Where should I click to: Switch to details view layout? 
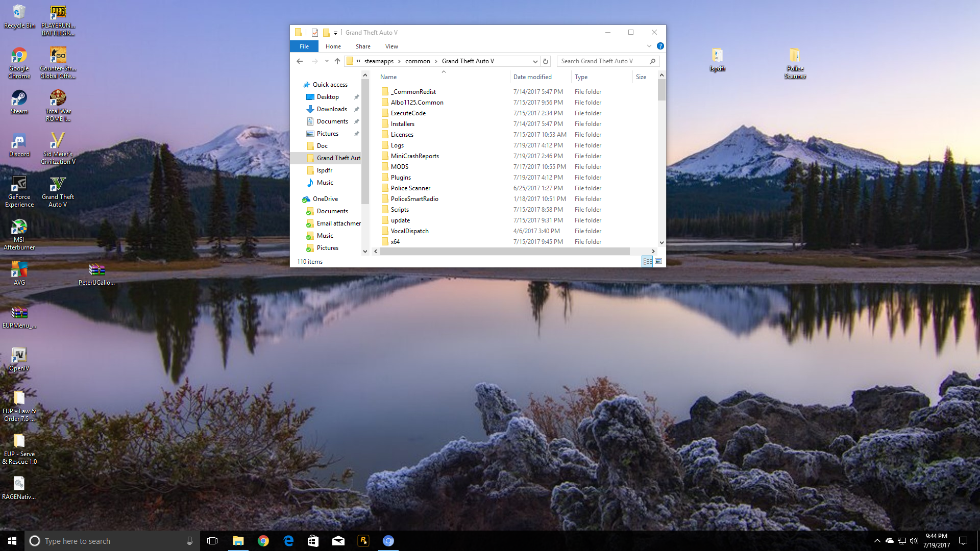(x=647, y=261)
